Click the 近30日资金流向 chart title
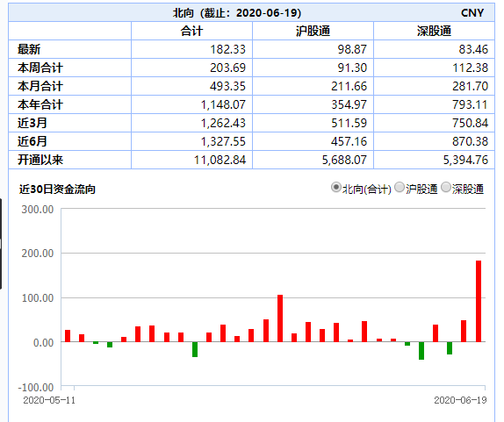This screenshot has width=504, height=422. coord(57,190)
